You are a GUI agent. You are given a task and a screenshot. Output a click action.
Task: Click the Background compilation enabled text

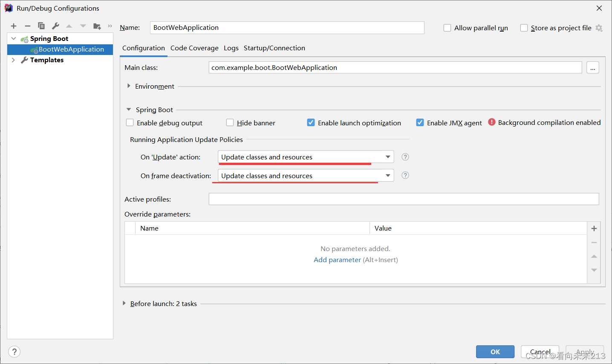pyautogui.click(x=549, y=123)
